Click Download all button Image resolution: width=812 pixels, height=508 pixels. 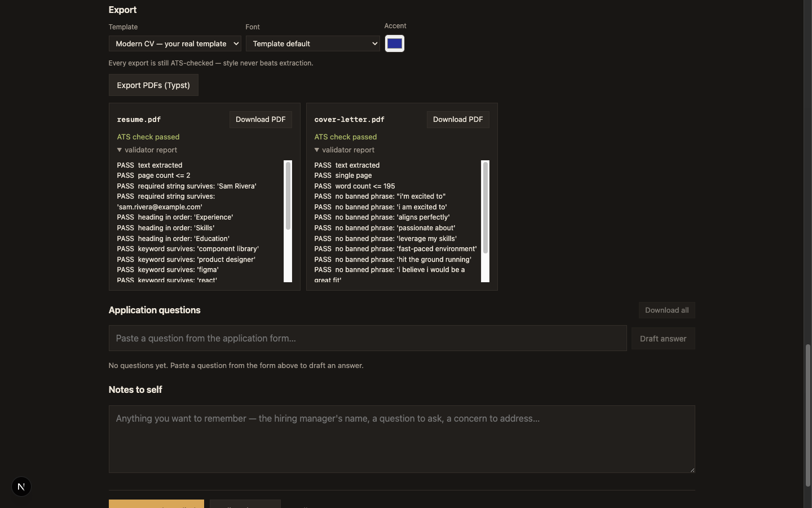(x=667, y=310)
